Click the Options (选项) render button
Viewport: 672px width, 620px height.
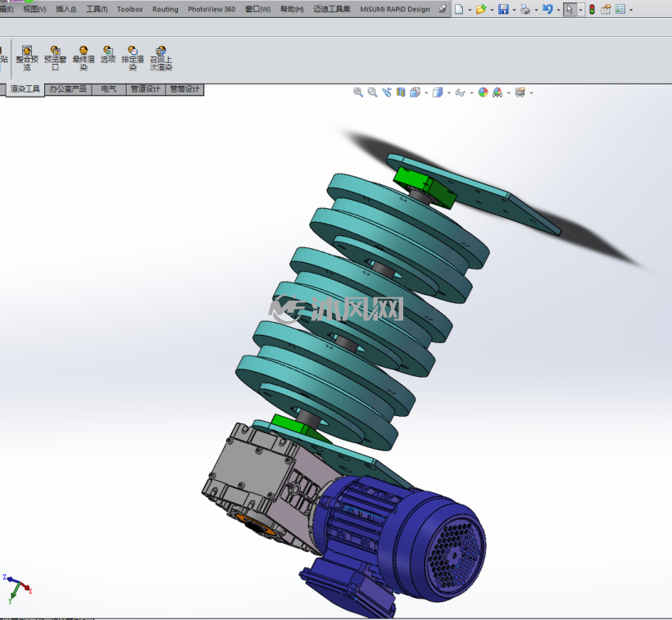coord(108,55)
